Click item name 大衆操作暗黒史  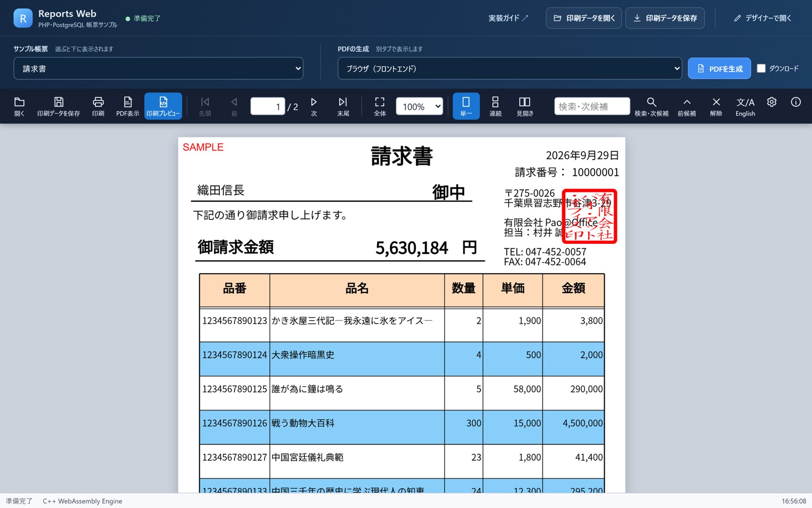(x=303, y=355)
